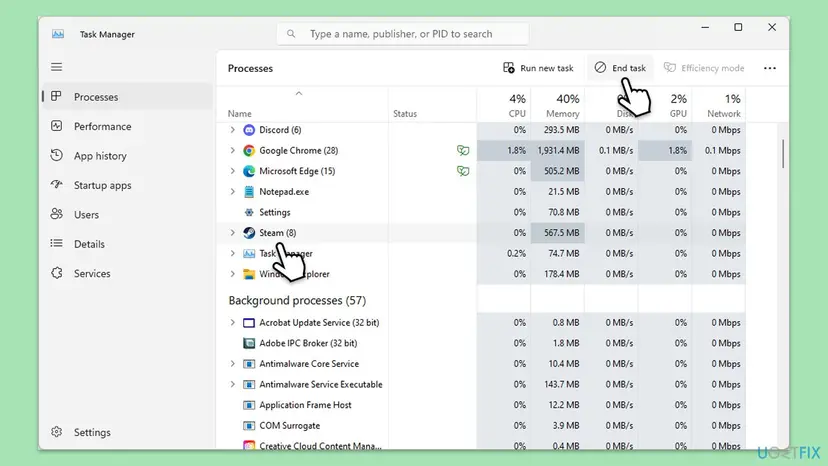Expand the Task Manager process row
This screenshot has width=828, height=466.
[232, 253]
